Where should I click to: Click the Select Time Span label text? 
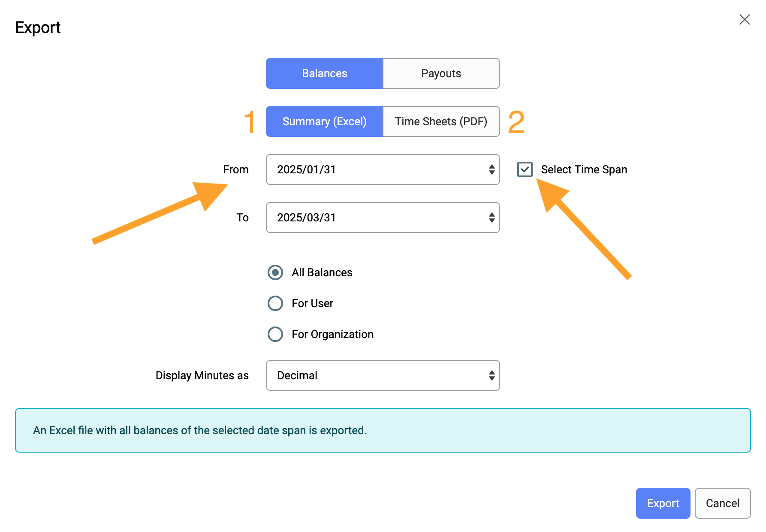pos(584,169)
